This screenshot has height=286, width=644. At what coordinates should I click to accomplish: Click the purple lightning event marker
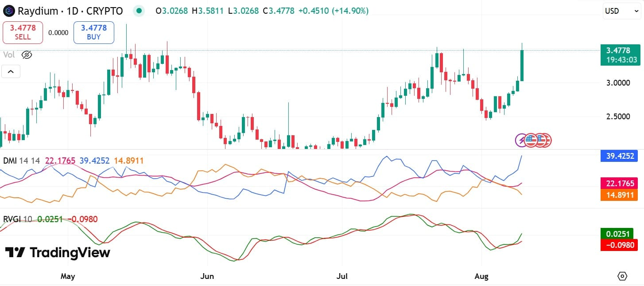[521, 141]
